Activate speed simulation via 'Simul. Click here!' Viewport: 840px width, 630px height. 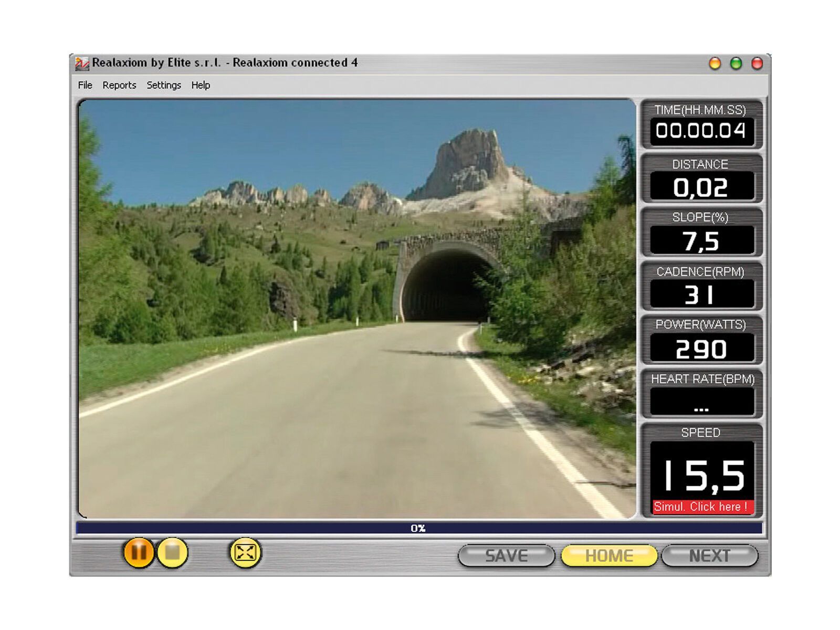point(703,506)
